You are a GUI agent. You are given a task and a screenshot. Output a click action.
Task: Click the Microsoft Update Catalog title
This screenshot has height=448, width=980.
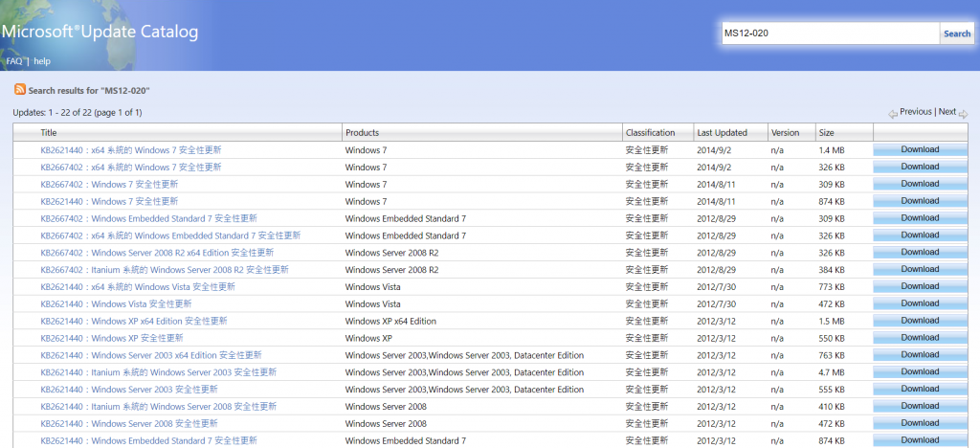[100, 33]
